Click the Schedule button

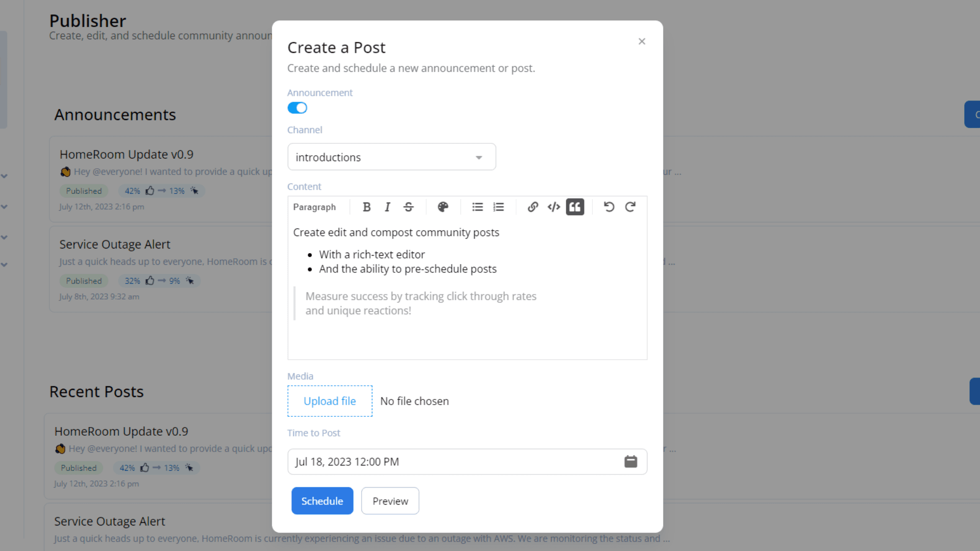pyautogui.click(x=322, y=501)
